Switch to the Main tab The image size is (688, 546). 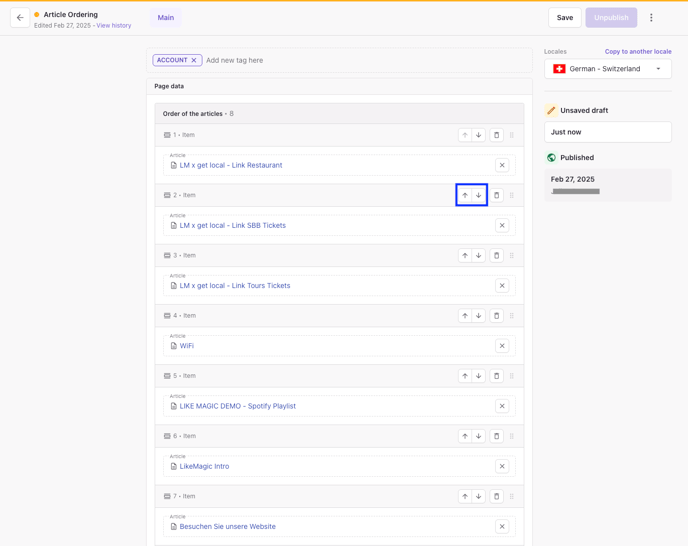(x=166, y=18)
